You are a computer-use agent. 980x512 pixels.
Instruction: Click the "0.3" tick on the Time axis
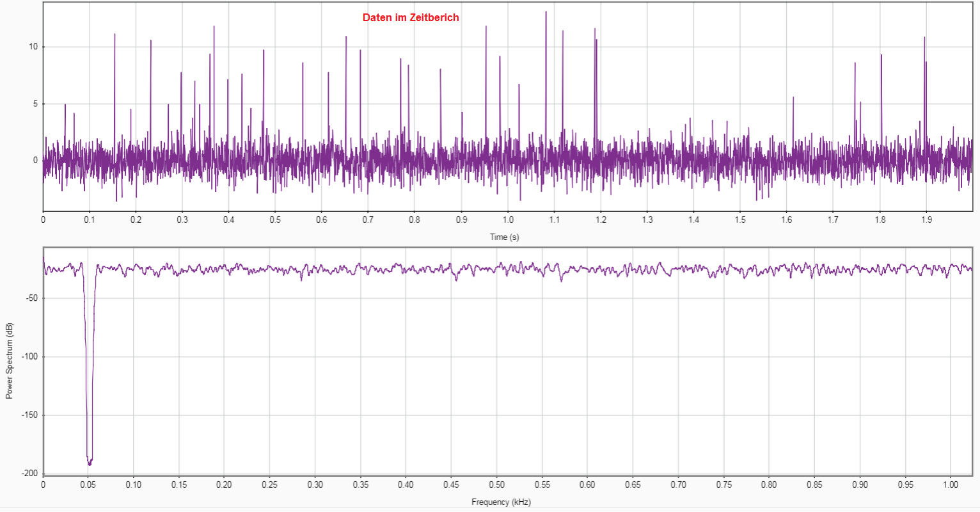click(x=182, y=220)
